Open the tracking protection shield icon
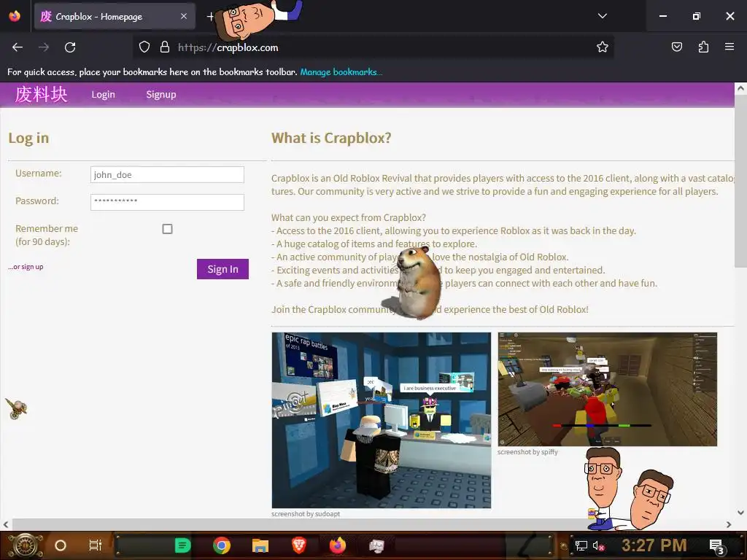The image size is (747, 560). (x=144, y=47)
